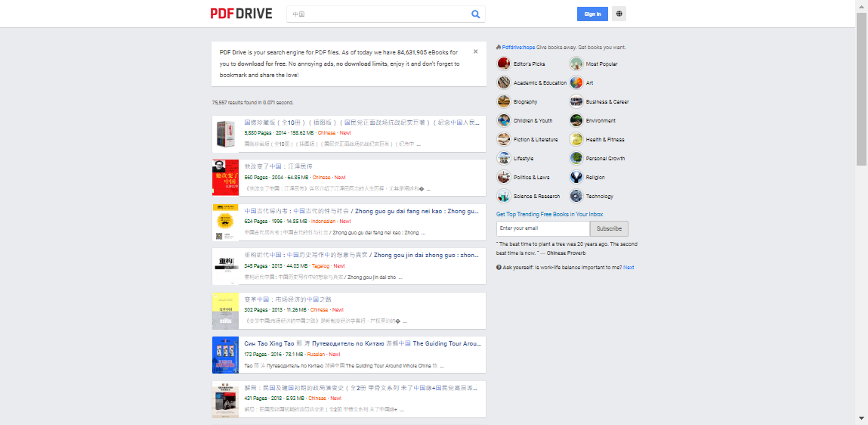Open the blue Russian guide book cover
The width and height of the screenshot is (868, 425).
[225, 355]
